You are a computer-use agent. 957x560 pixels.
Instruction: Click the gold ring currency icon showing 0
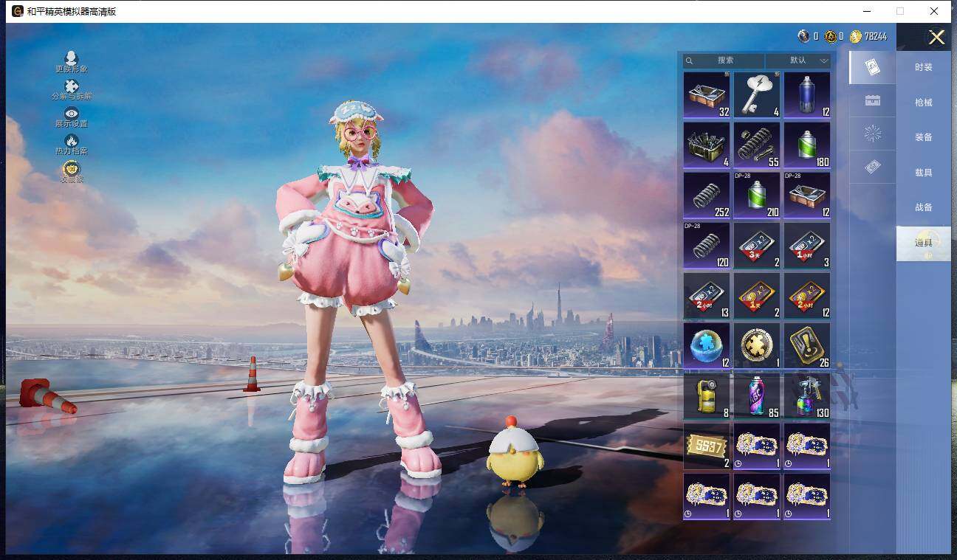(830, 36)
